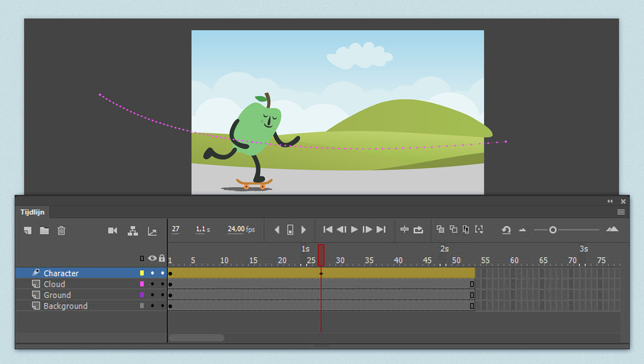Adjust timeline zoom slider handle

coord(553,230)
